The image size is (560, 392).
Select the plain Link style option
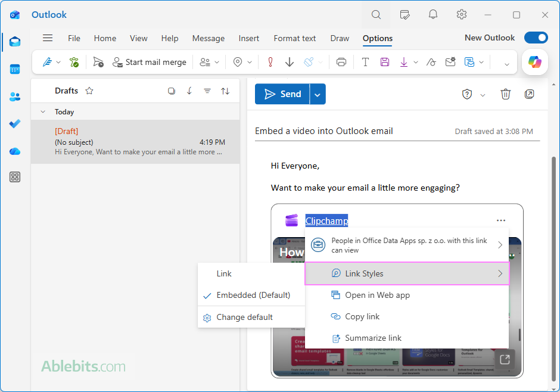pos(251,274)
